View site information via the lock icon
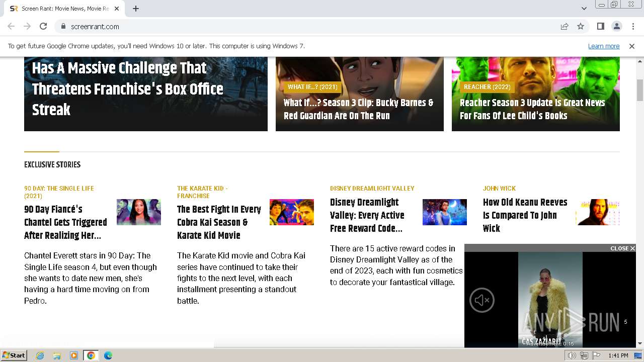Screen dimensions: 644x362 [x=63, y=26]
